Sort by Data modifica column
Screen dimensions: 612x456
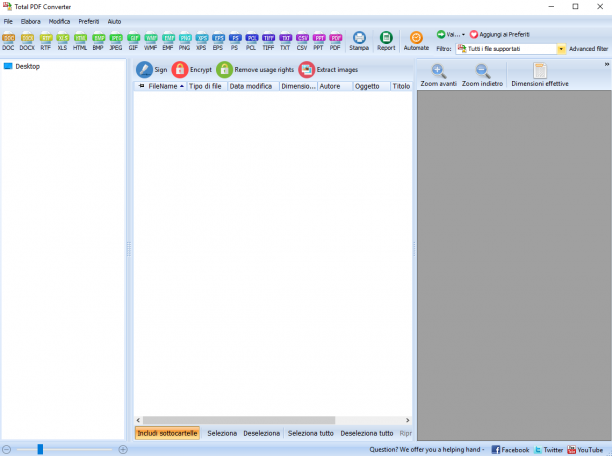(253, 86)
